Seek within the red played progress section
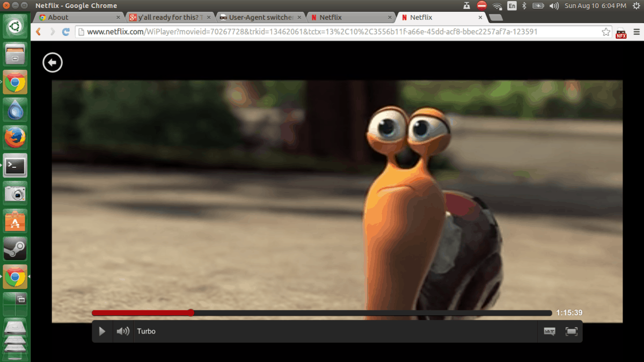 (140, 313)
